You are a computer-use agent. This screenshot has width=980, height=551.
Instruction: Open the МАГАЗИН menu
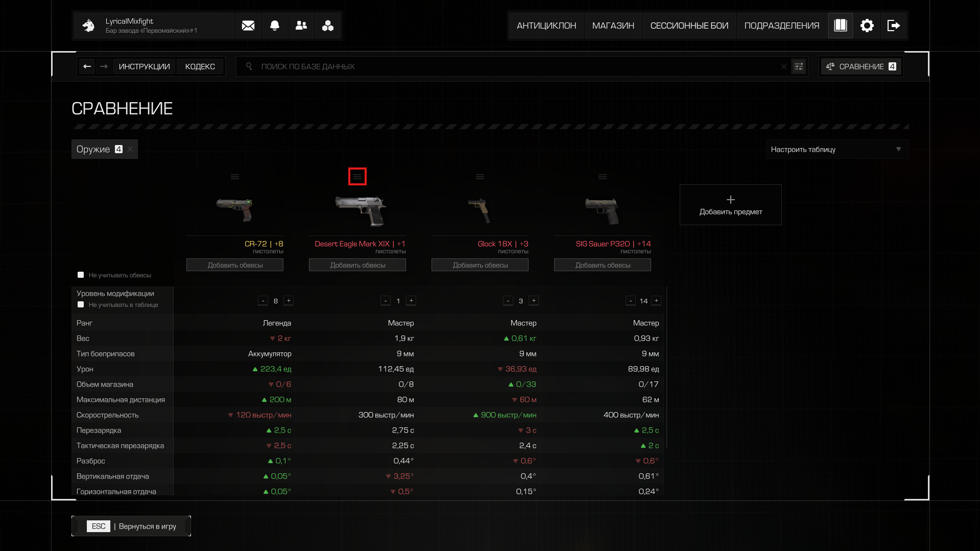point(613,26)
